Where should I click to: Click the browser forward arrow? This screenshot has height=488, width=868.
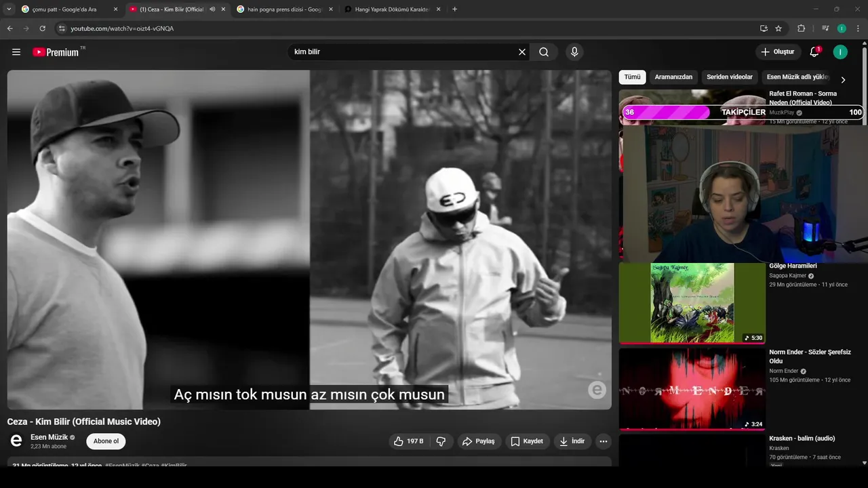(26, 28)
